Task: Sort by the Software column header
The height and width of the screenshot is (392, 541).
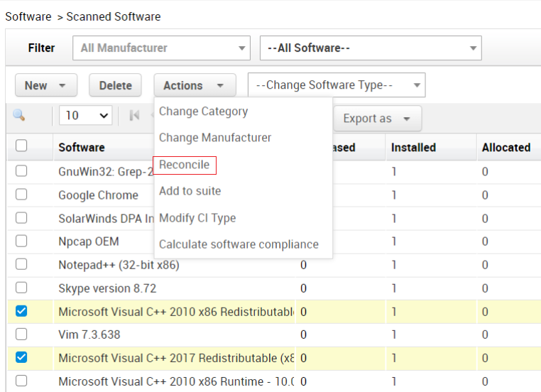Action: point(82,147)
